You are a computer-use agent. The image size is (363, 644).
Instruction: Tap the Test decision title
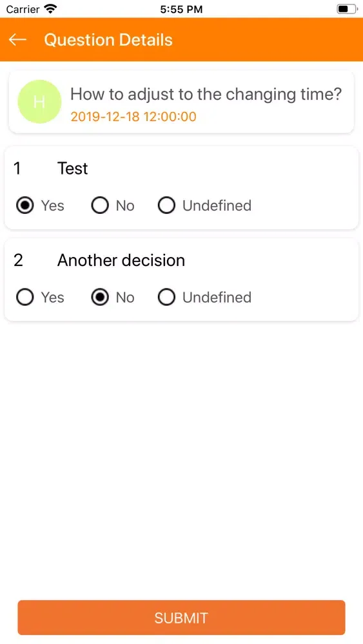point(72,168)
